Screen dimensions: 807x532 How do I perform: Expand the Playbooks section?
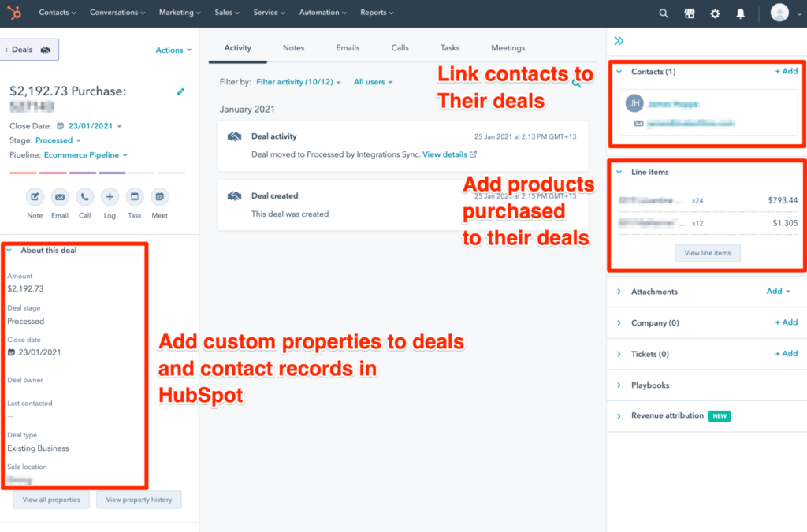(x=619, y=385)
